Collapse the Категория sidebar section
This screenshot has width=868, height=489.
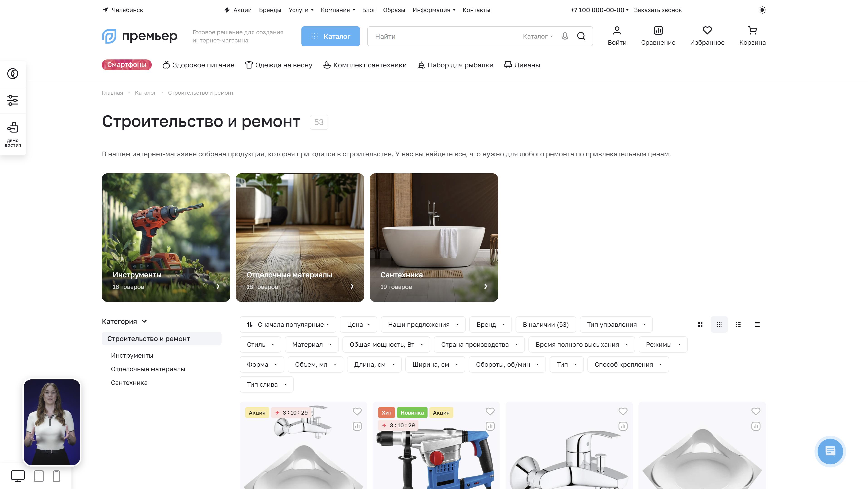[x=124, y=322]
